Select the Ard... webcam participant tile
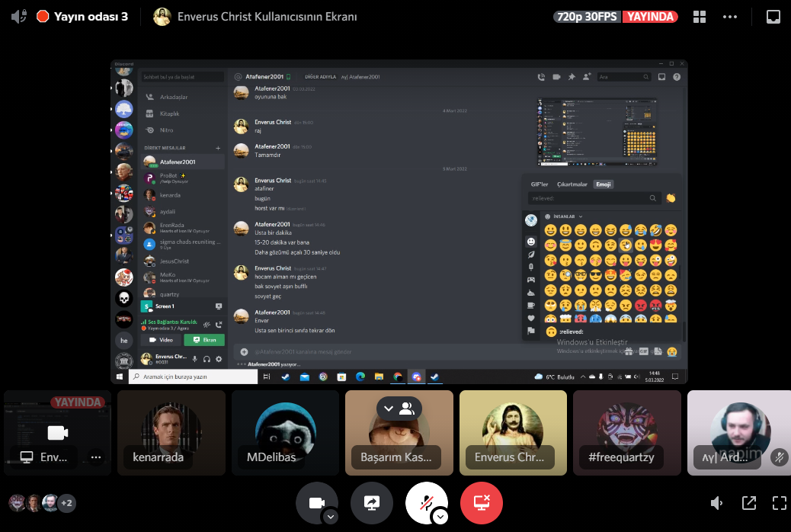The width and height of the screenshot is (791, 532). 739,433
